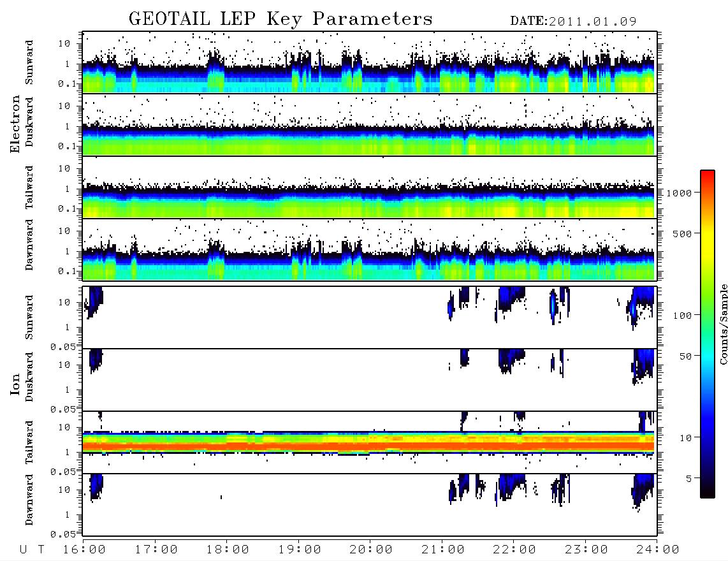Select the Electron 'Tailward' axis label

pyautogui.click(x=29, y=187)
